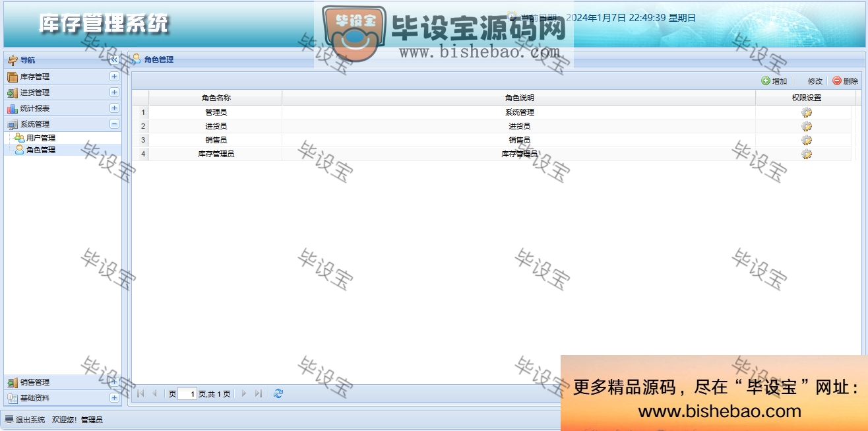Click the 系统管理 description cell
The image size is (868, 431).
pos(519,112)
